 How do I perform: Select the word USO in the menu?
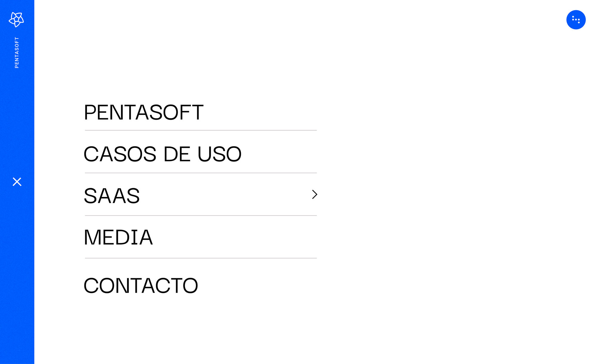(x=219, y=154)
